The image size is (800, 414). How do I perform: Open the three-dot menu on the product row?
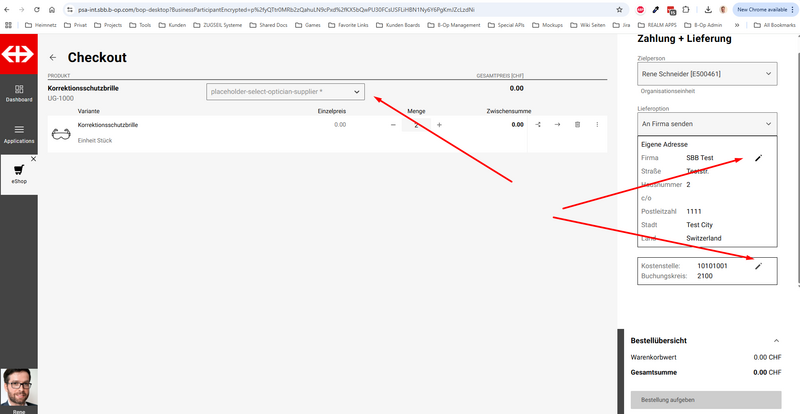pos(597,125)
